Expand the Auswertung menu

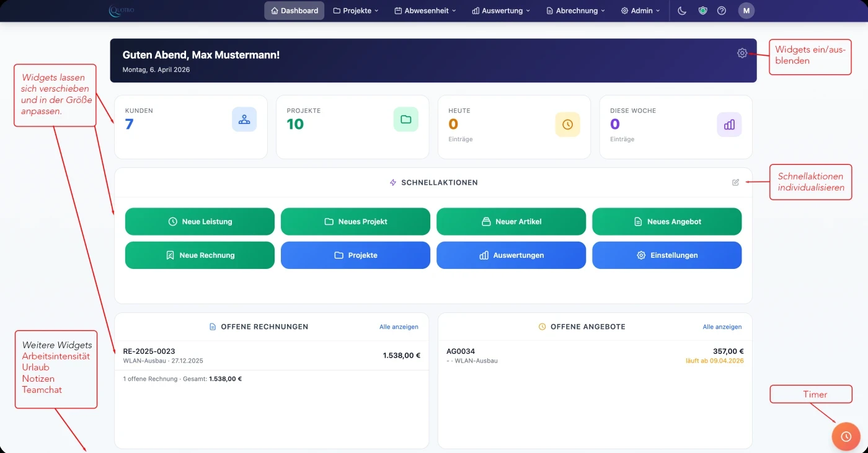pos(501,11)
